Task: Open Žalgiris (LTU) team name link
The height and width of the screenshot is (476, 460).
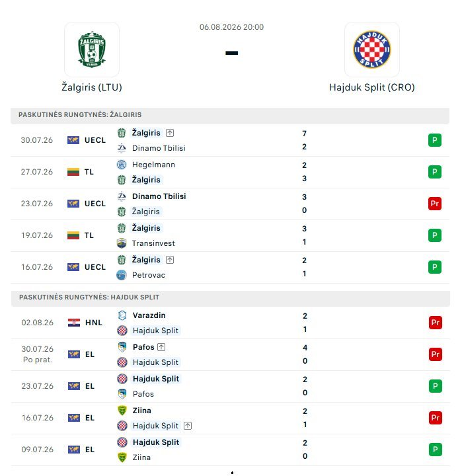Action: click(x=92, y=87)
